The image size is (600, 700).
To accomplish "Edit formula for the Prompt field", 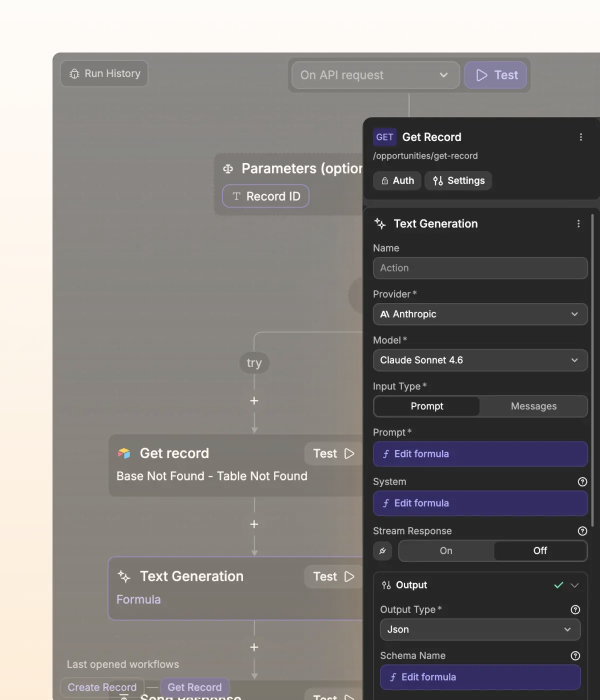I will (480, 454).
